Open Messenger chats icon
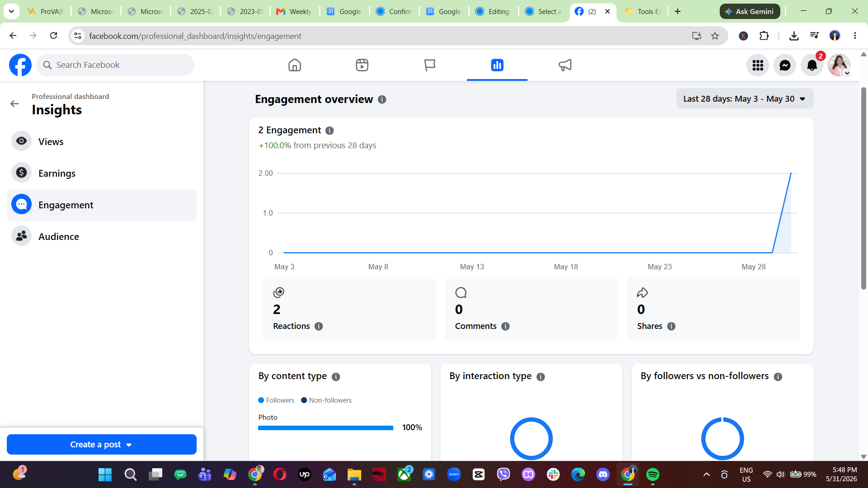Screen dimensions: 868x488 (785, 65)
